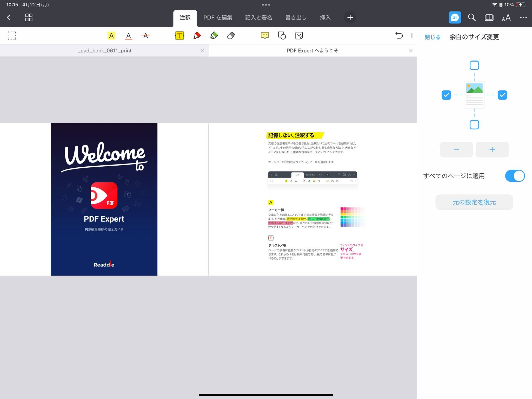Select the i_pad_book_0611_print document tab
Screen dimensions: 532x399
click(x=104, y=51)
